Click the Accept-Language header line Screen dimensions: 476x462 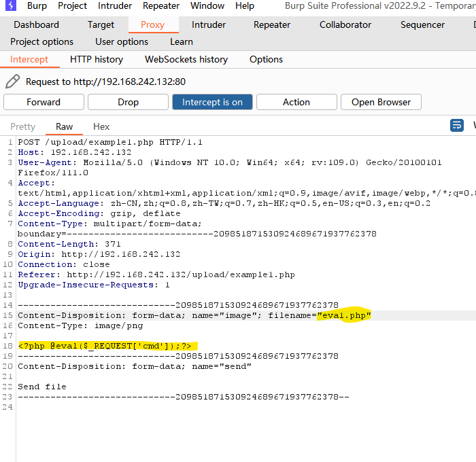224,203
